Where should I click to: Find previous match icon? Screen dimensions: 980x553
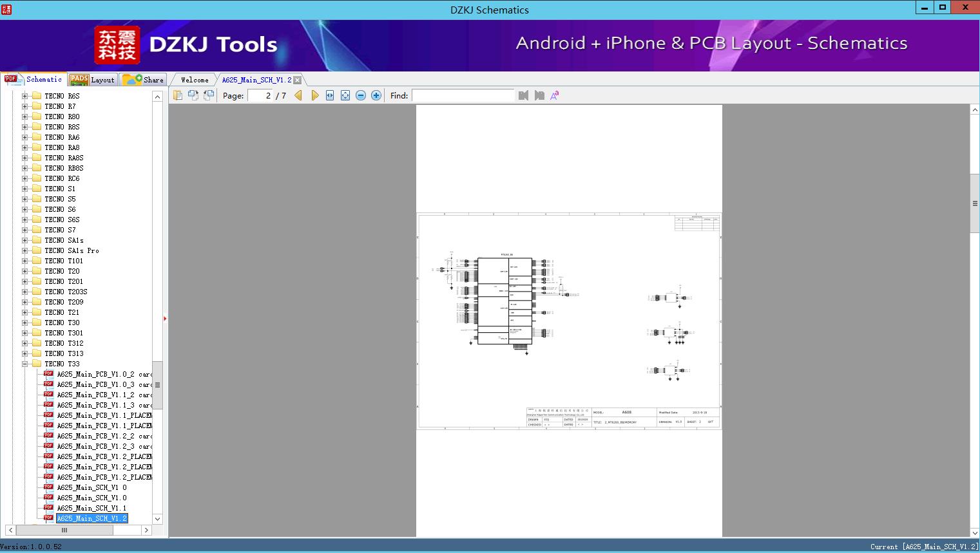pyautogui.click(x=523, y=95)
